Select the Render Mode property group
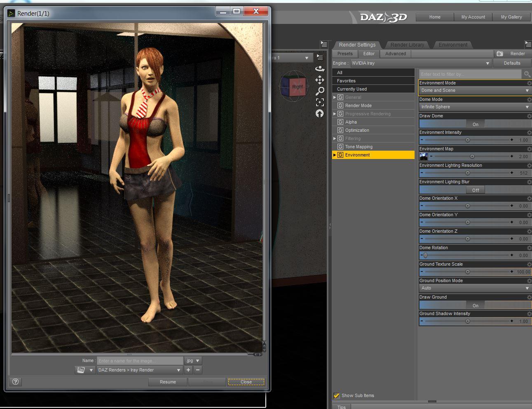 373,105
